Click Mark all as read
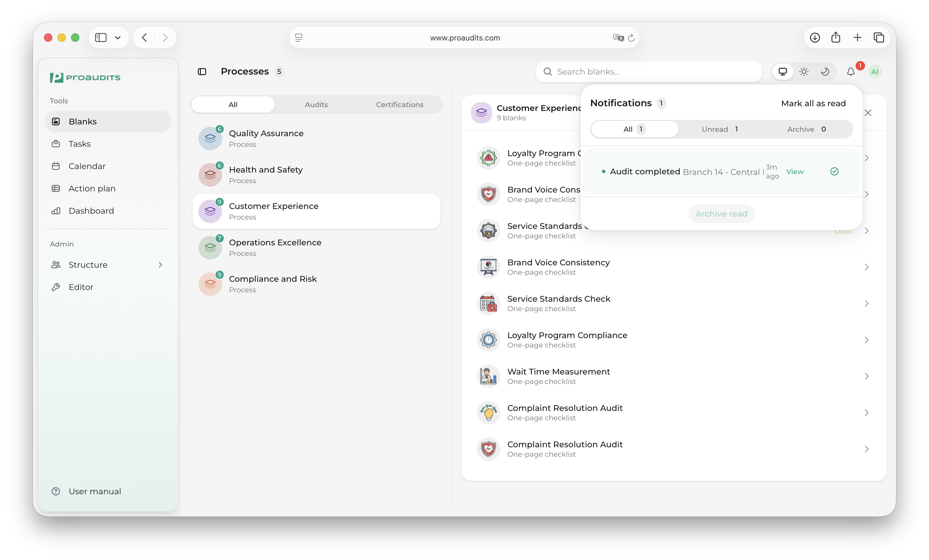Image resolution: width=929 pixels, height=560 pixels. (x=813, y=103)
